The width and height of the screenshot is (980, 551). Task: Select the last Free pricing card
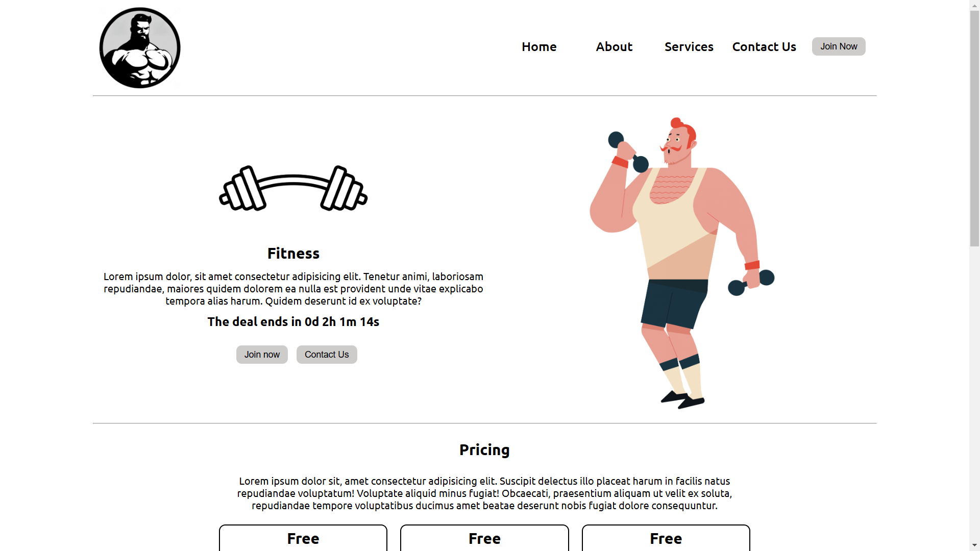(x=666, y=538)
